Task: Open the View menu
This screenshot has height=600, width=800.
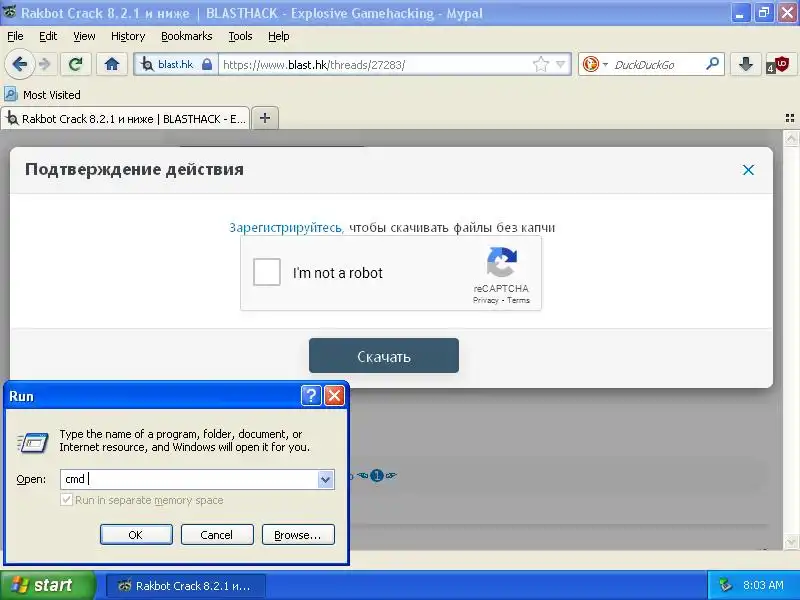Action: (84, 36)
